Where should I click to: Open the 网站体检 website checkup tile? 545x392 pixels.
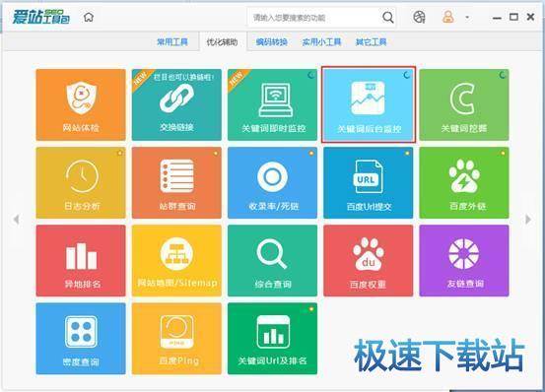coord(81,104)
